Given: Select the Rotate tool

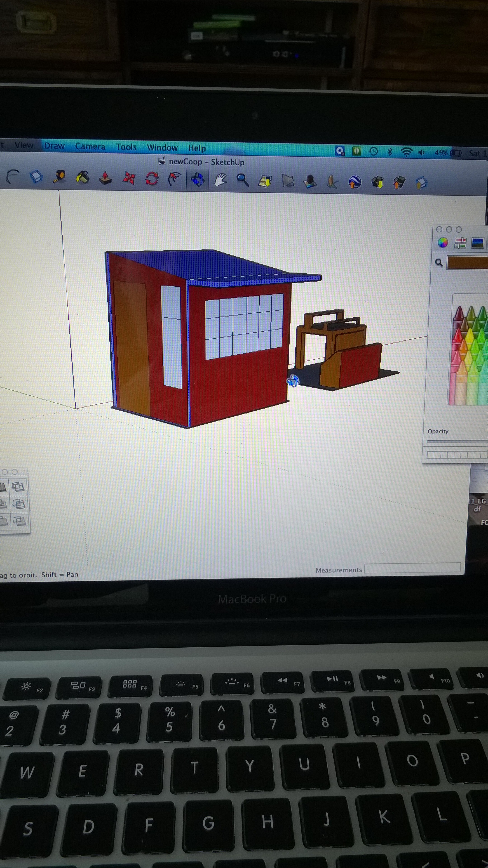Looking at the screenshot, I should (x=152, y=179).
